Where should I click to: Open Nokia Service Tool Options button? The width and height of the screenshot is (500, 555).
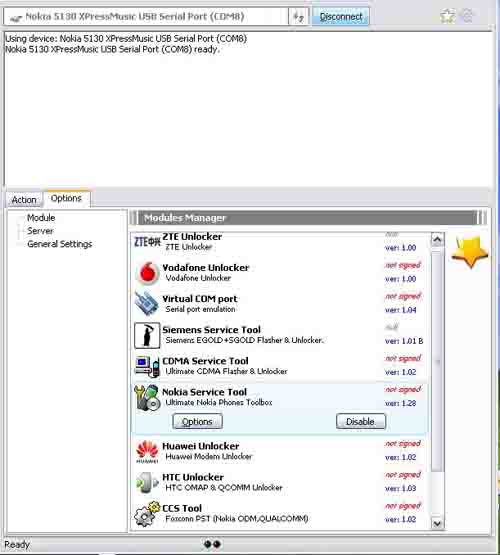coord(197,422)
